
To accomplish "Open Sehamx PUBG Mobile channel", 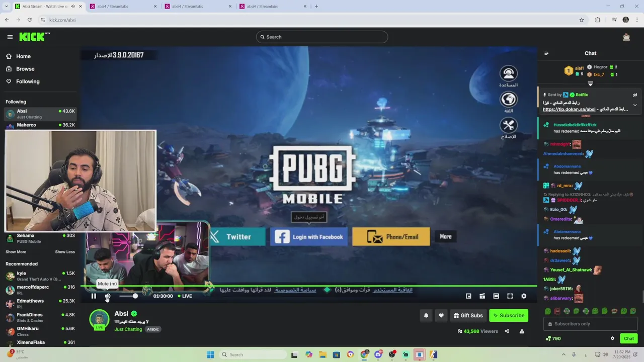I will pos(40,238).
